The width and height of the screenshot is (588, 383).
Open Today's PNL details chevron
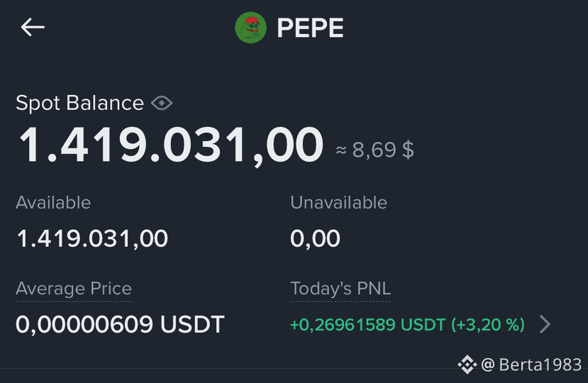(545, 324)
